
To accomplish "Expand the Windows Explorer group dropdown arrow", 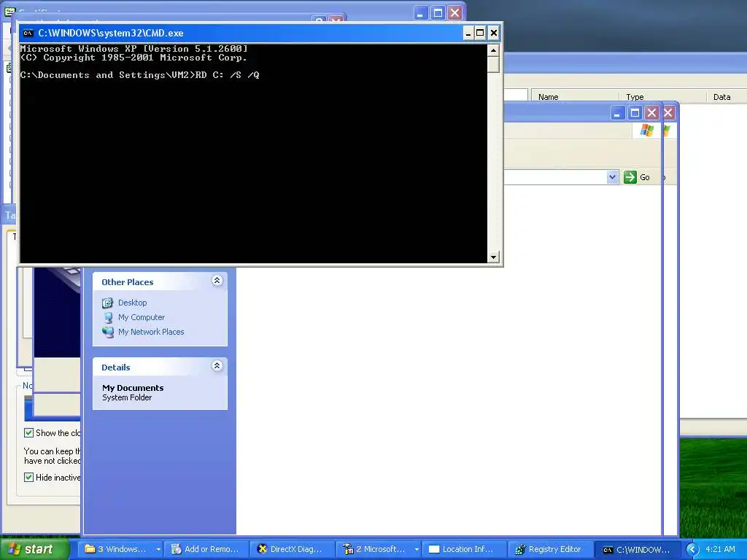I will tap(158, 549).
